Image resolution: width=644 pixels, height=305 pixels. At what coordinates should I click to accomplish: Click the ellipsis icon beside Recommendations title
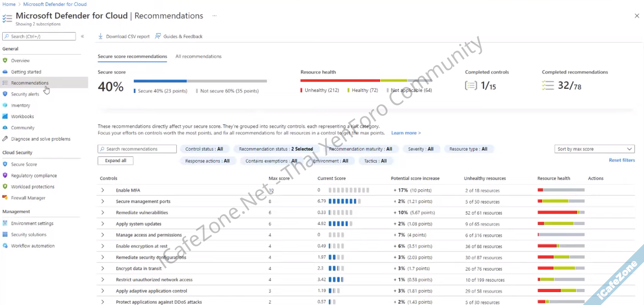pos(215,16)
